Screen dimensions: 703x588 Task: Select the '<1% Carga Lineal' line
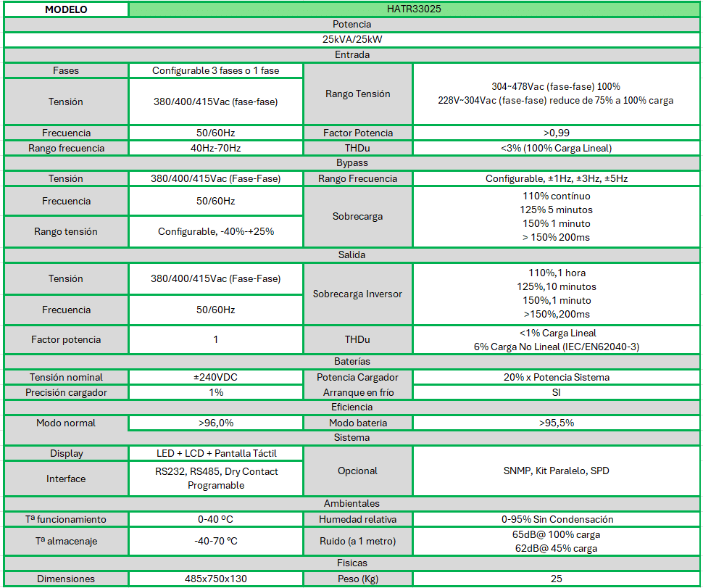(557, 334)
